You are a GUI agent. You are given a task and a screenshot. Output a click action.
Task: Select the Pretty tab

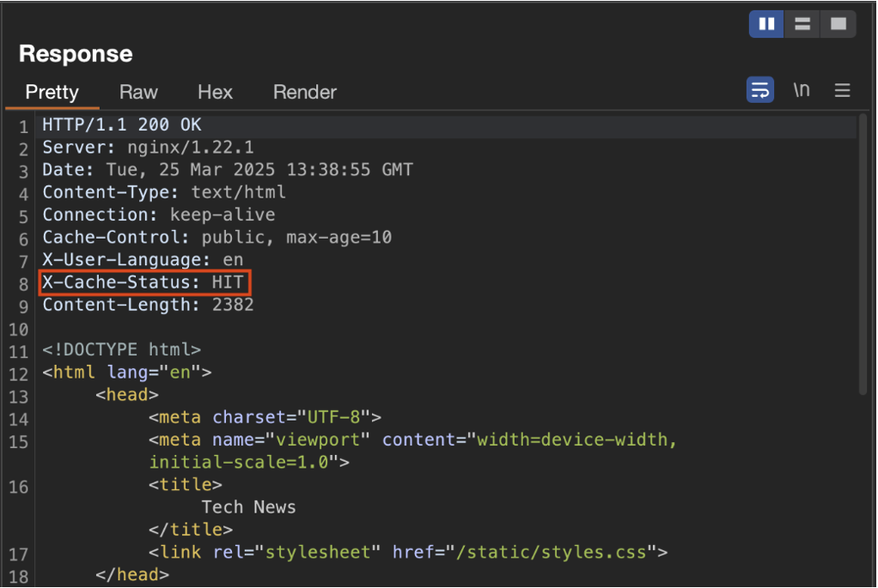point(52,92)
